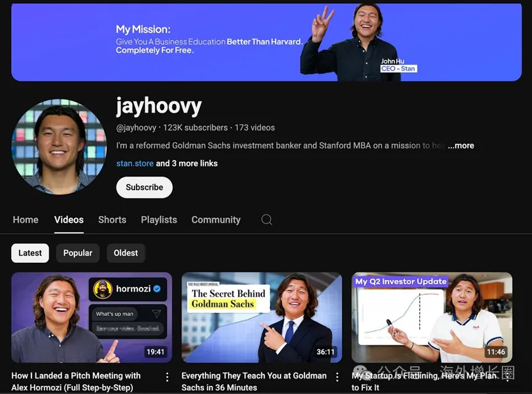The image size is (532, 394).
Task: Go to the Home tab
Action: click(25, 220)
